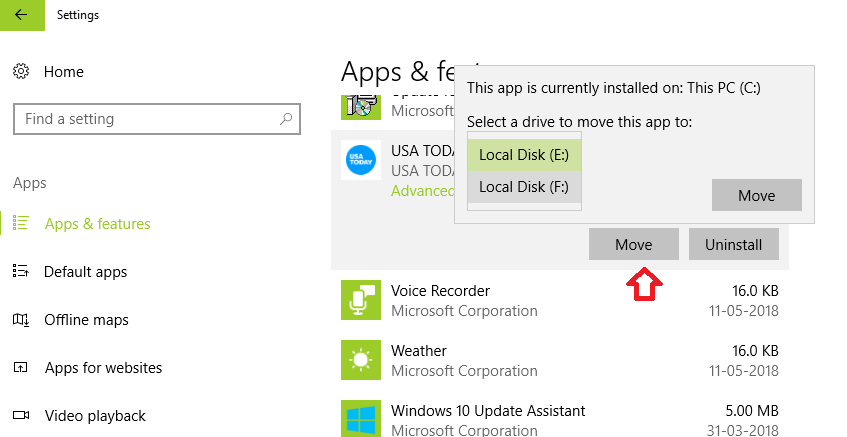The height and width of the screenshot is (437, 847).
Task: Go to Offline maps section
Action: tap(86, 320)
